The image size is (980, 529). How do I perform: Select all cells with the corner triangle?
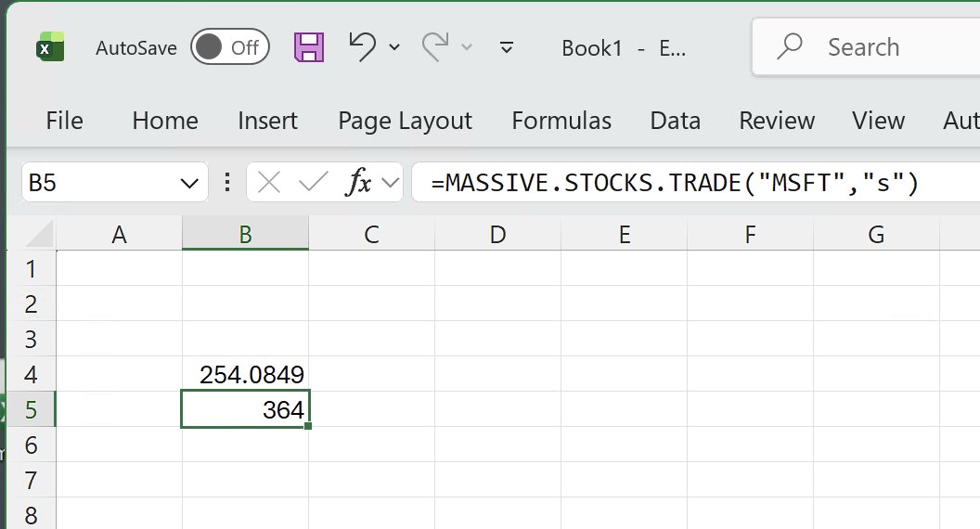[x=39, y=234]
